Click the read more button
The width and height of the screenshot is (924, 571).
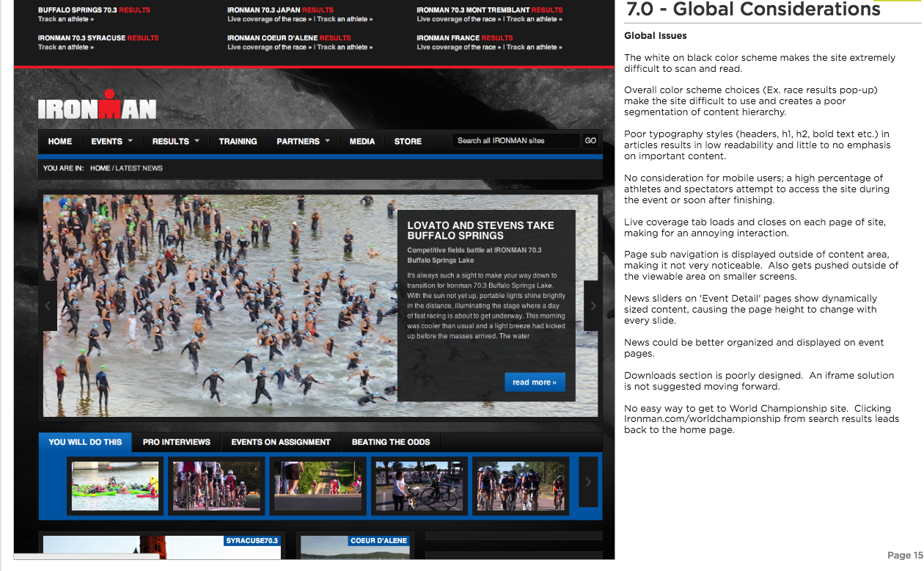[x=535, y=382]
